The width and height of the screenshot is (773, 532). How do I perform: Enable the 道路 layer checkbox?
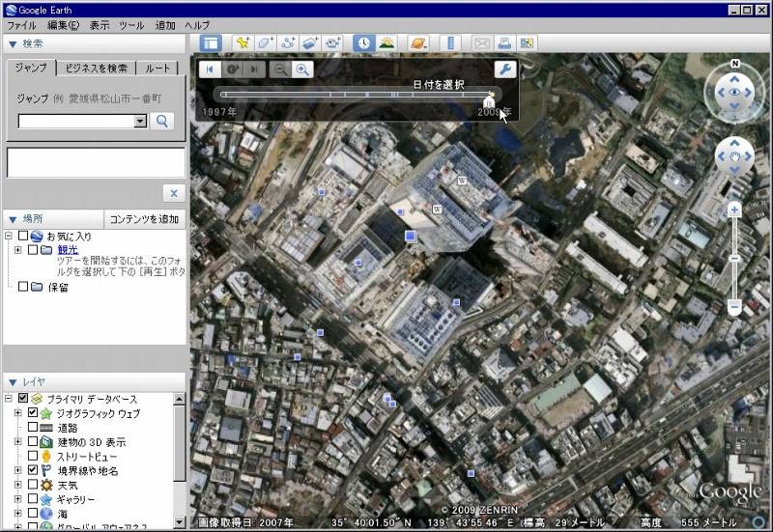(x=33, y=427)
